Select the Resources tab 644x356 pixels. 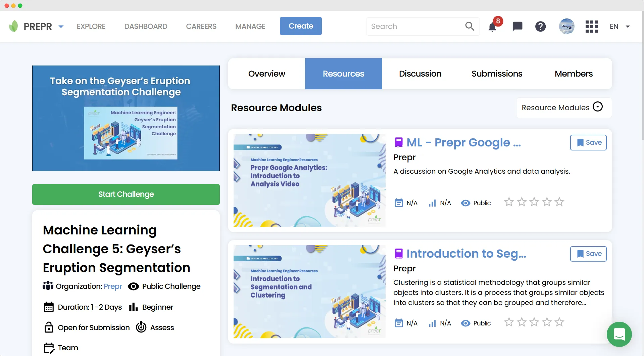coord(343,74)
